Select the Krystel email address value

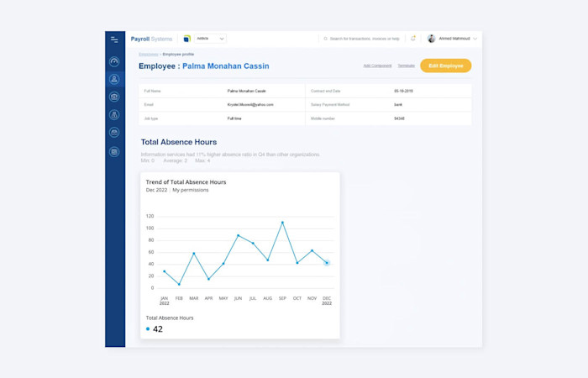pyautogui.click(x=250, y=105)
